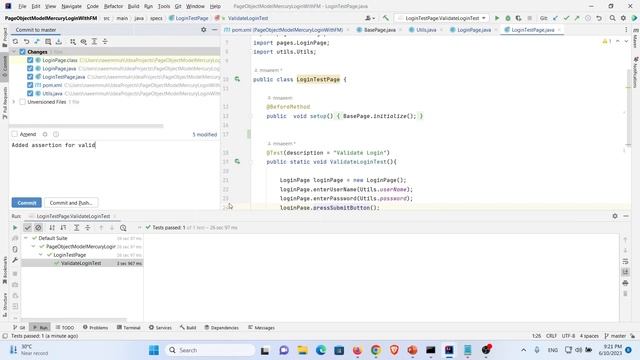
Task: Toggle Show Ignored tests button
Action: point(38,228)
